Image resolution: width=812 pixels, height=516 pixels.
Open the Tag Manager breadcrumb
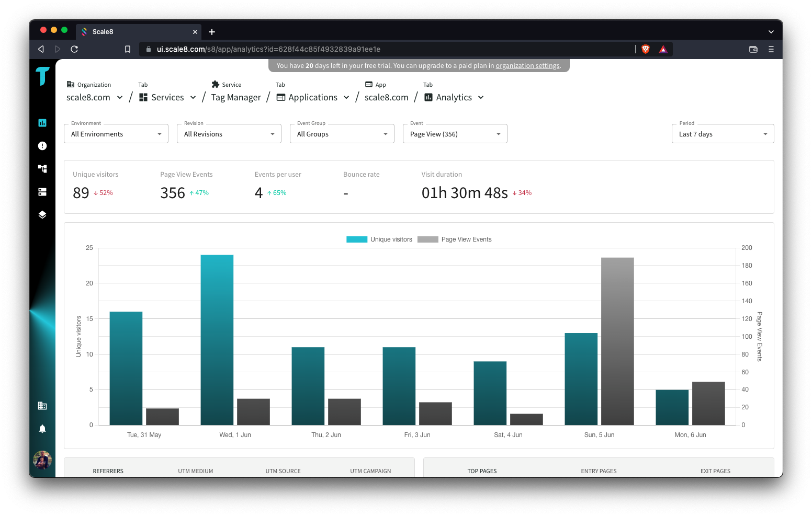click(x=236, y=97)
